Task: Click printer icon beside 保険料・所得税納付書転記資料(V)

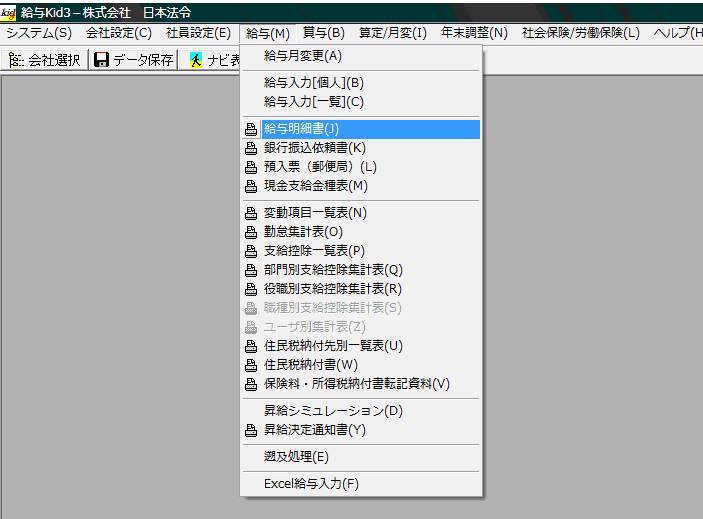Action: (251, 384)
